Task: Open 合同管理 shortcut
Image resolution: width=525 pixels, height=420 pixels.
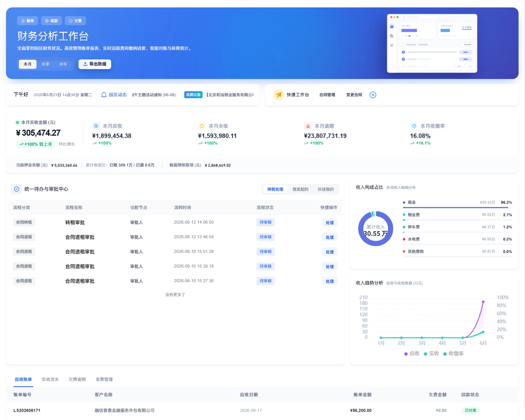Action: click(327, 95)
